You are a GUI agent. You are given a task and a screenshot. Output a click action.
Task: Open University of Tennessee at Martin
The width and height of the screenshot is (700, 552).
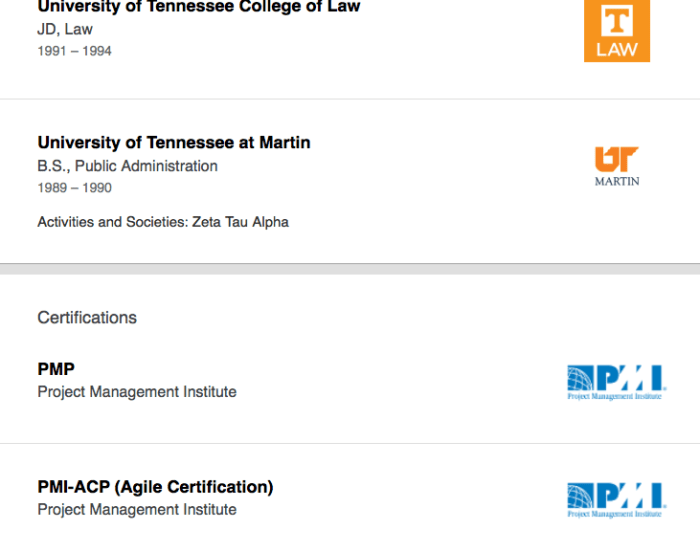[174, 142]
